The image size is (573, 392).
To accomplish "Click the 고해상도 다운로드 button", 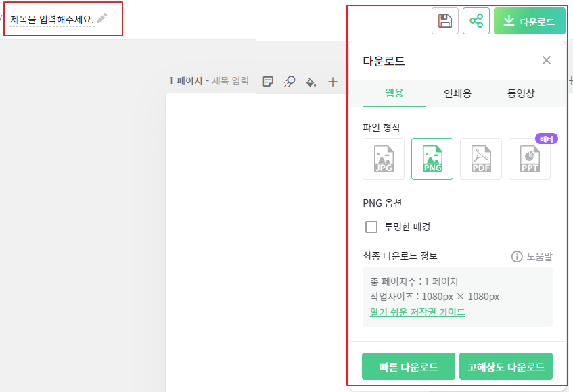I will [x=505, y=366].
